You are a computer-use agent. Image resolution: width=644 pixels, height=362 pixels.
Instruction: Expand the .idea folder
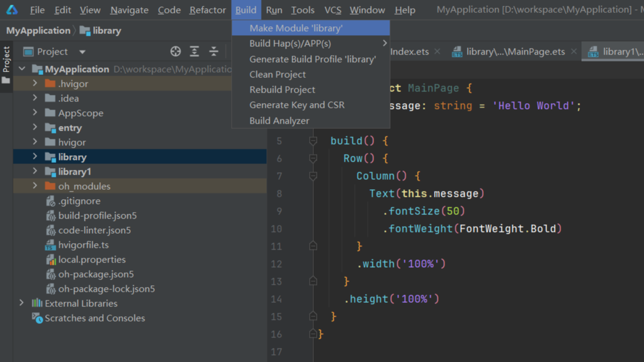35,98
